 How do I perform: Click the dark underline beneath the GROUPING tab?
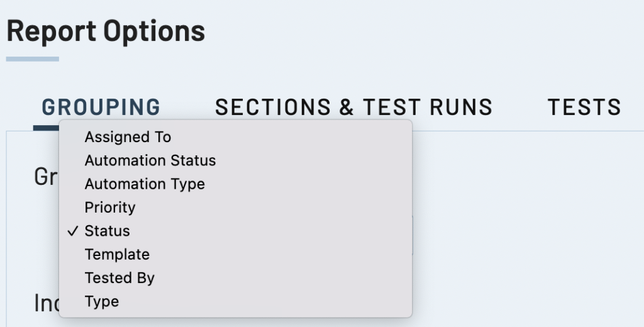tap(47, 128)
